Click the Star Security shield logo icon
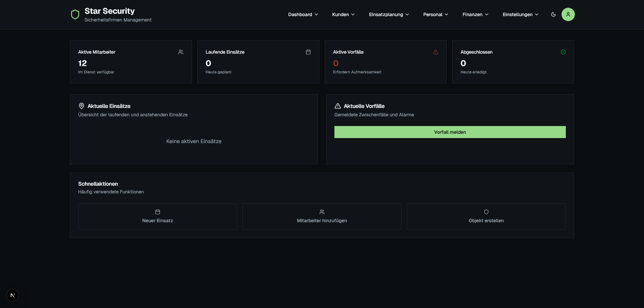This screenshot has height=308, width=644. (x=75, y=14)
